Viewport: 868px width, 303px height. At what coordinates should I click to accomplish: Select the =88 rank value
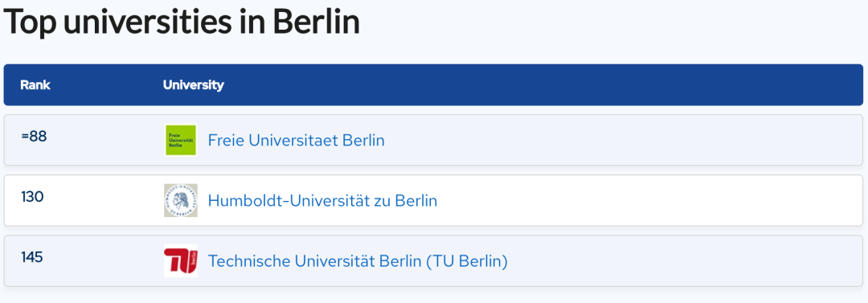(x=34, y=137)
